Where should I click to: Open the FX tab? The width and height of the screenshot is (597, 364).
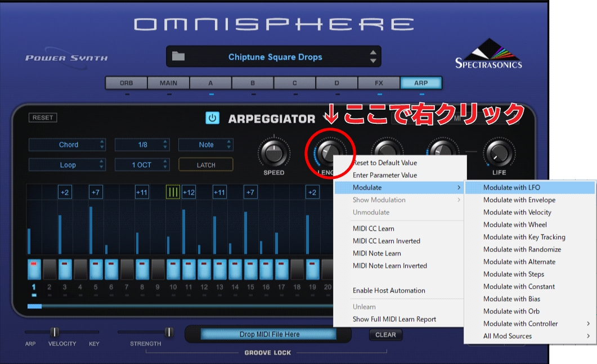point(379,83)
